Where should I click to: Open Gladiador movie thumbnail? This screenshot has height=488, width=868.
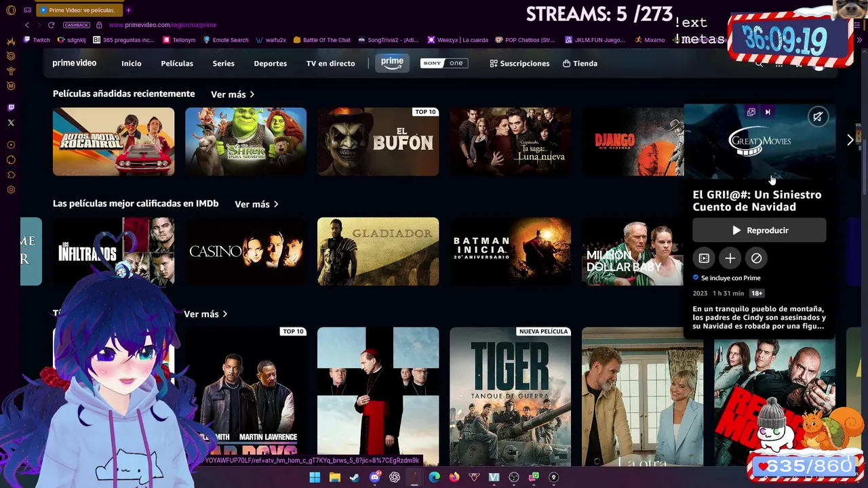click(x=378, y=251)
